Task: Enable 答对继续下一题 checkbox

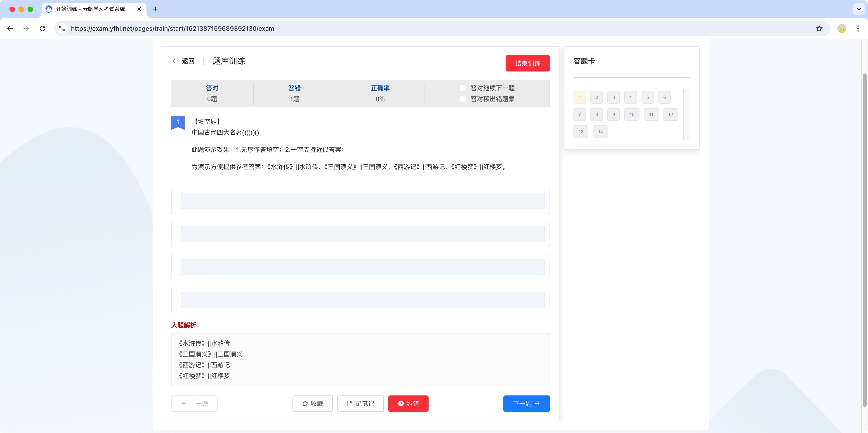Action: click(x=463, y=88)
